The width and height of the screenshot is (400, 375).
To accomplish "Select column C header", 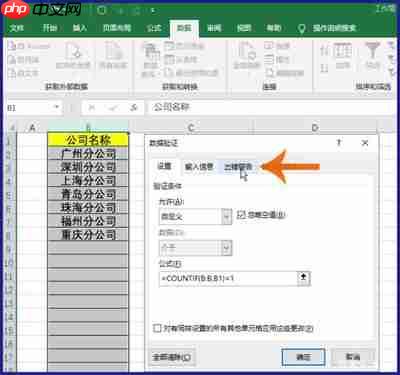I will [x=191, y=127].
